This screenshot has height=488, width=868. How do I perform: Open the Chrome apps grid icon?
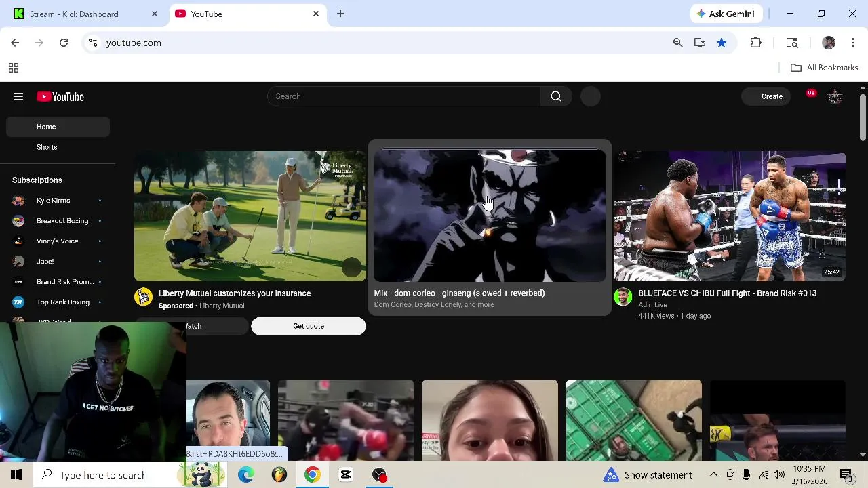click(13, 68)
